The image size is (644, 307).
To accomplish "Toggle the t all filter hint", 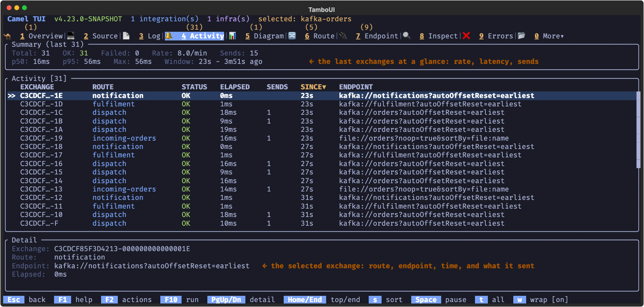I will tap(490, 300).
